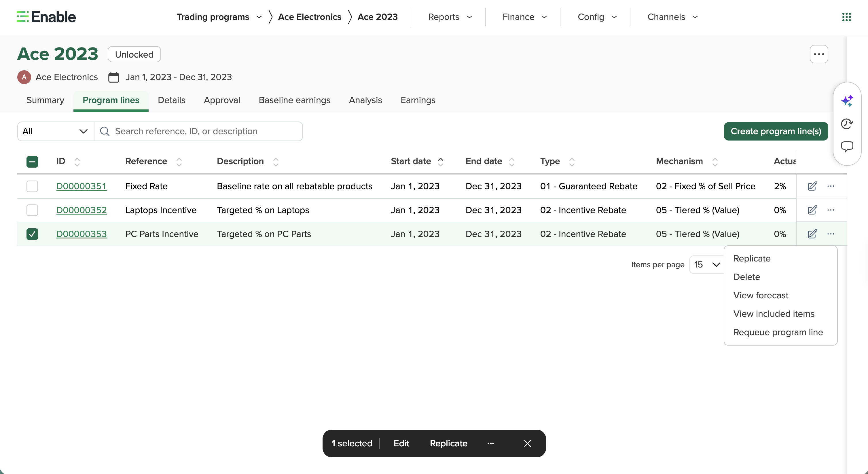This screenshot has height=474, width=868.
Task: Click Replicate in the selection bar
Action: tap(448, 443)
